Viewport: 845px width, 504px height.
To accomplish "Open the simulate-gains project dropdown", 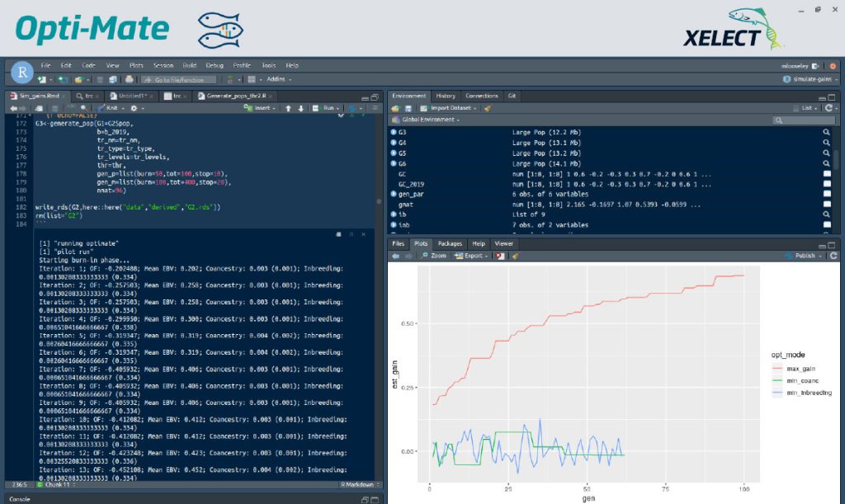I will click(810, 79).
